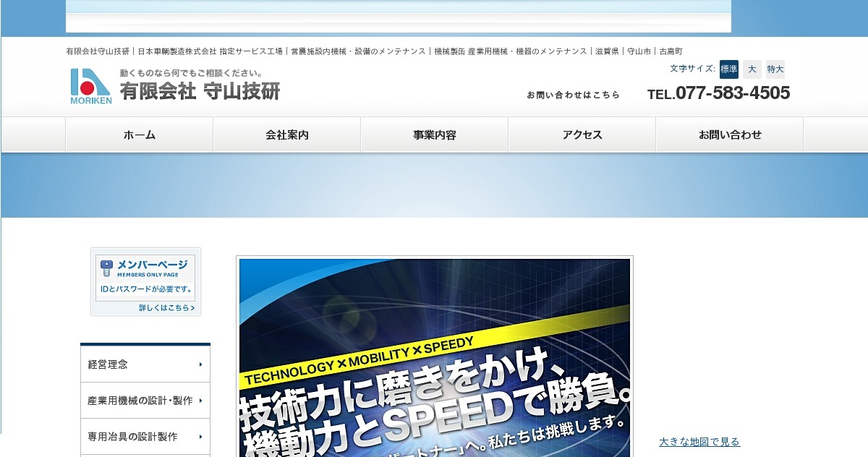Open the アクセス menu item
The image size is (868, 457).
582,134
